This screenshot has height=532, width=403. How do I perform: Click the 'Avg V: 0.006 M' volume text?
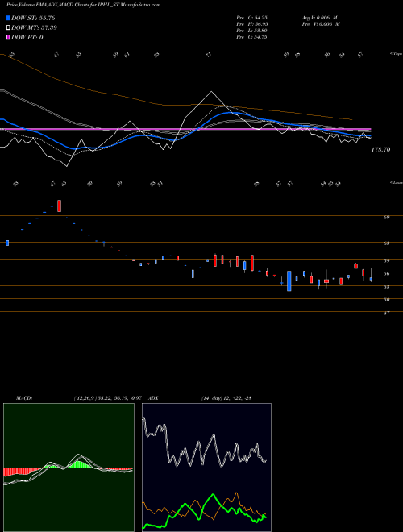coord(320,18)
